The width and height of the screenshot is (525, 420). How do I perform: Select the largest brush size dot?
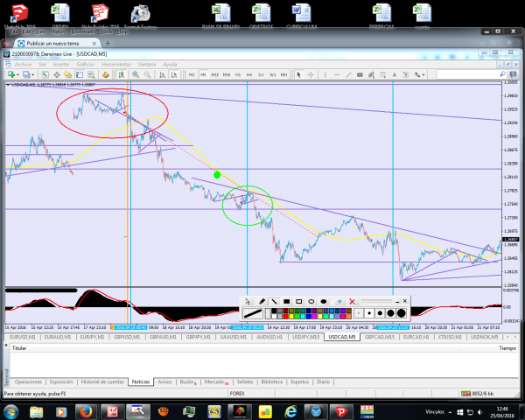[x=402, y=312]
